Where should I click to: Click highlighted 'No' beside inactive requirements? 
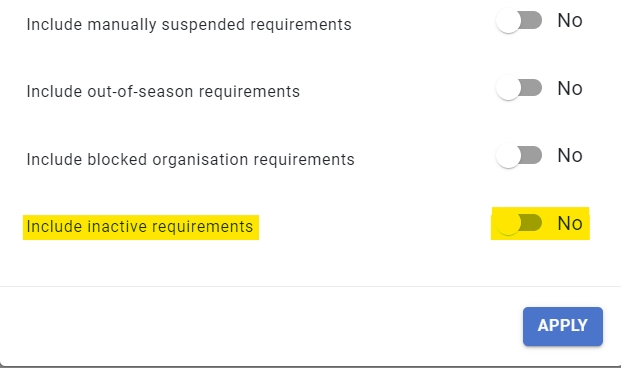point(570,223)
